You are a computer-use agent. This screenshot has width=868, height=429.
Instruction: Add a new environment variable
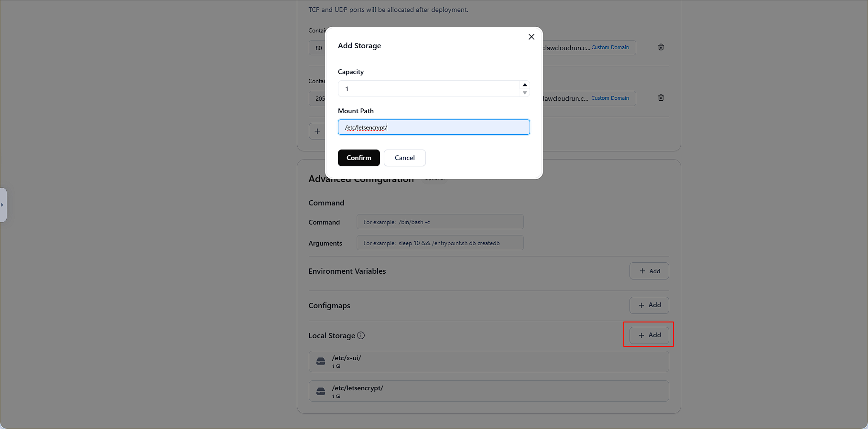tap(649, 271)
